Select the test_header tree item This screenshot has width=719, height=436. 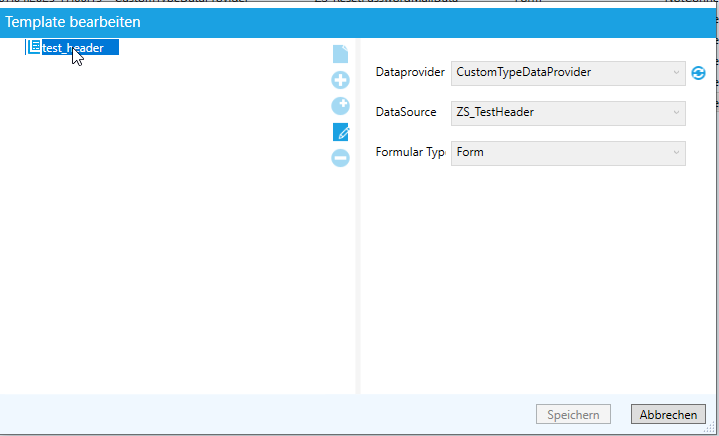80,48
